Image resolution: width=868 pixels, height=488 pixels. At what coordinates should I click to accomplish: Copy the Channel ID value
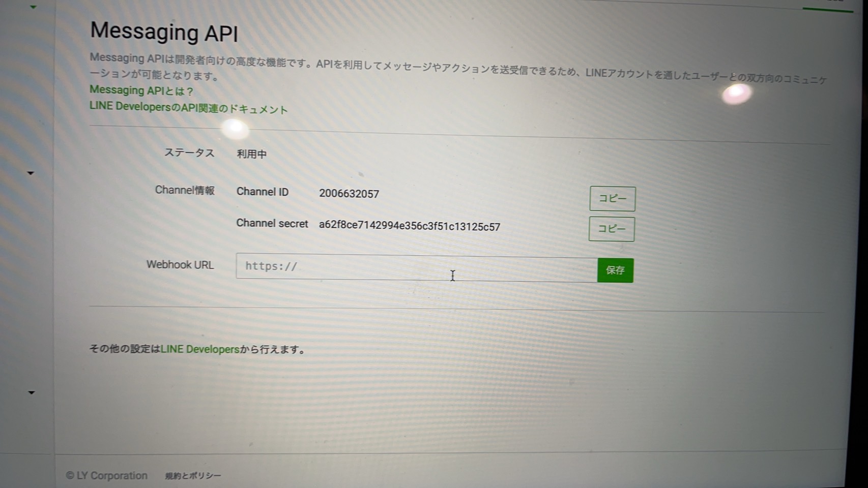(612, 198)
